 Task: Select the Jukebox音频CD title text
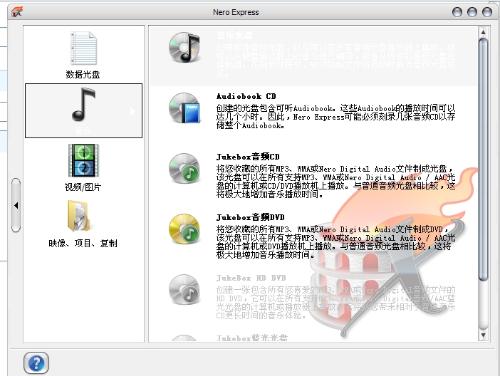click(x=248, y=157)
